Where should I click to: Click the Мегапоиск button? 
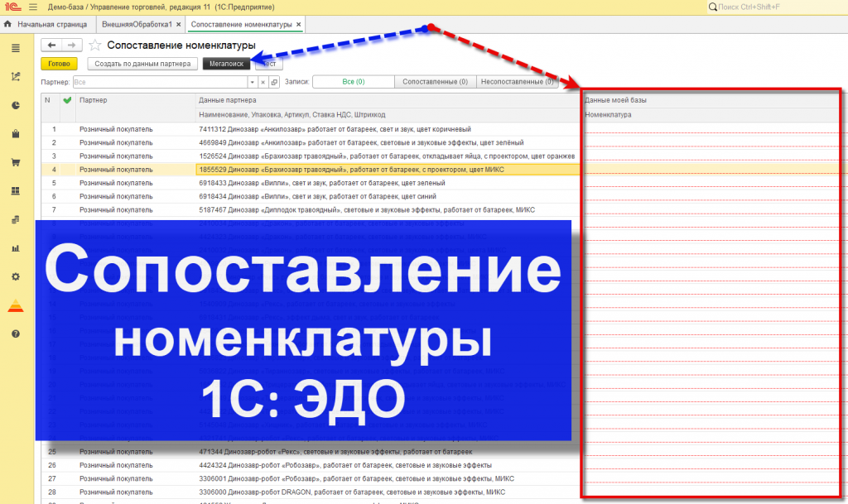coord(226,64)
